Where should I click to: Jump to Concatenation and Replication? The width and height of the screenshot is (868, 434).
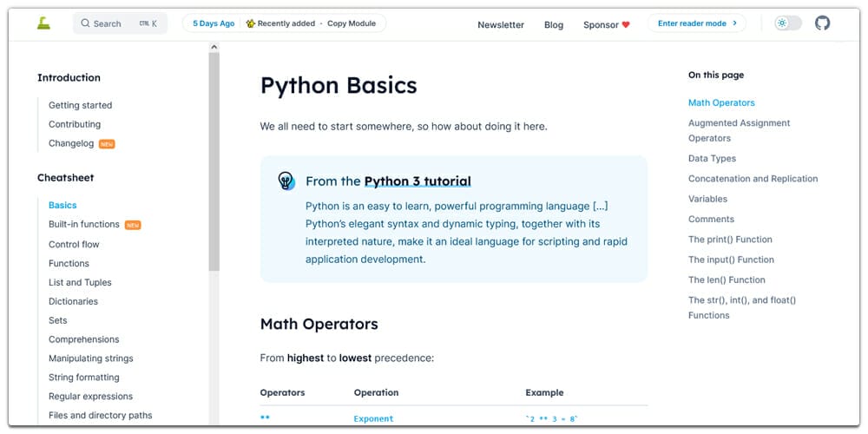point(753,179)
